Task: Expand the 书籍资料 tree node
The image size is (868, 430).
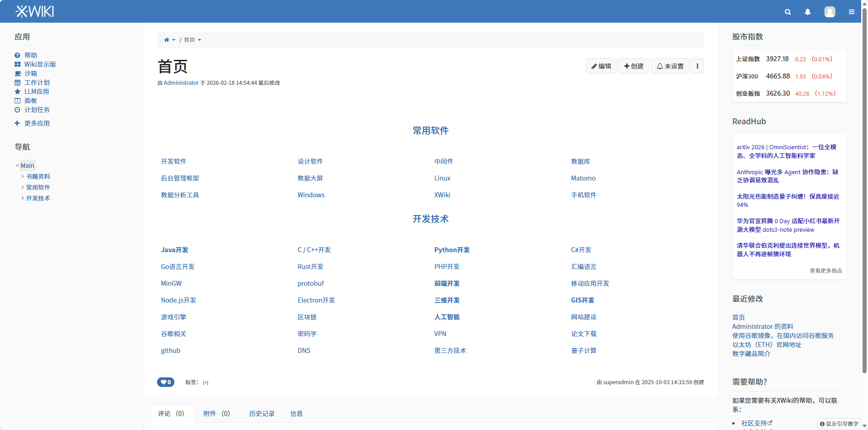Action: [23, 176]
